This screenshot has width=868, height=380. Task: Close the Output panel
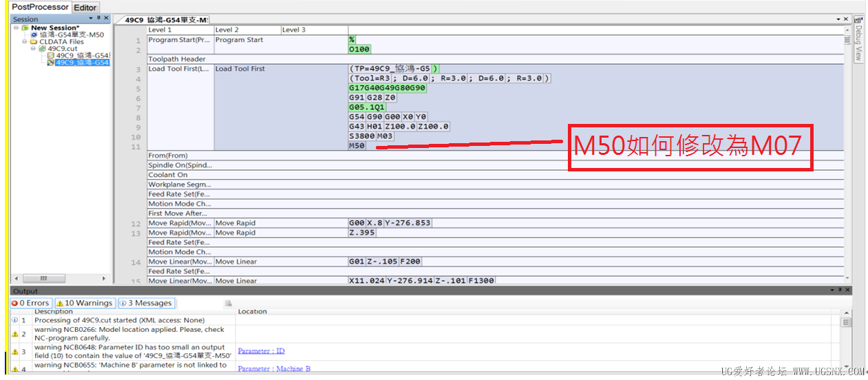(x=846, y=291)
